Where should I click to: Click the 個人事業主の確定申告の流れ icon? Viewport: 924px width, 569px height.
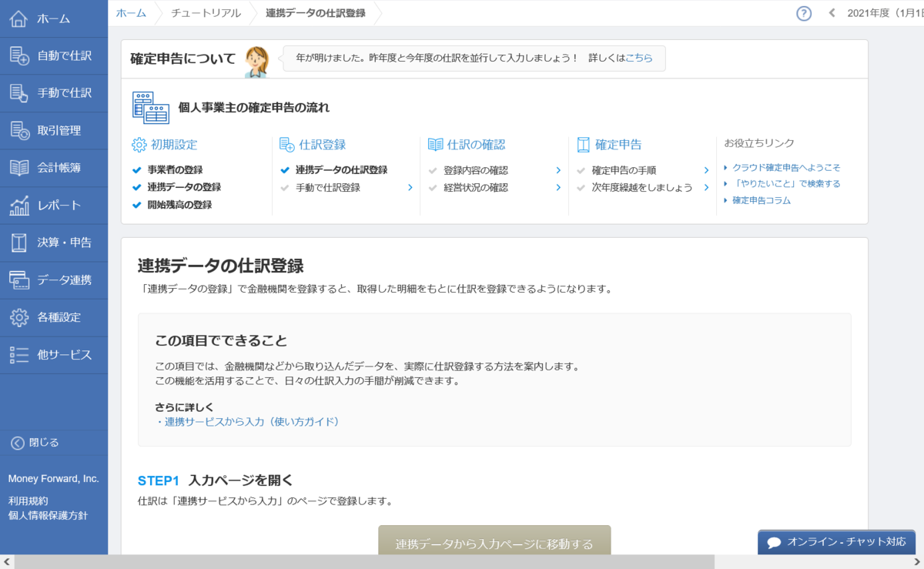(151, 108)
